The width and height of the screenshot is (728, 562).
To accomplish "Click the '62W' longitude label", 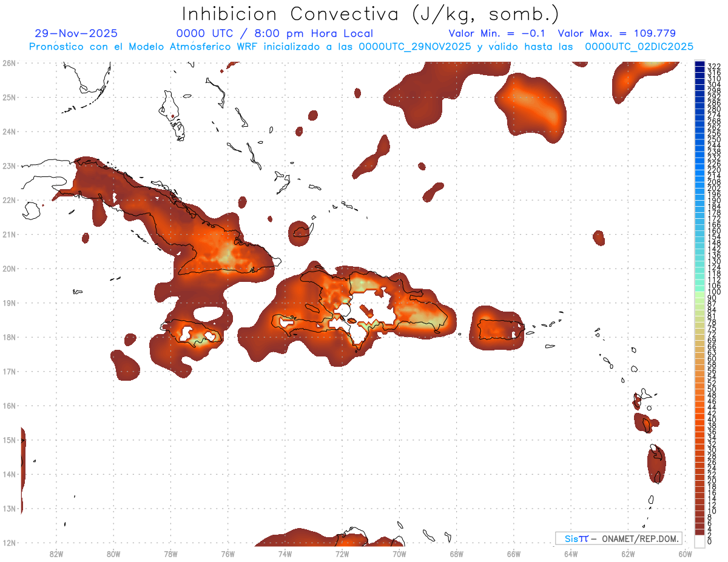I will (628, 554).
